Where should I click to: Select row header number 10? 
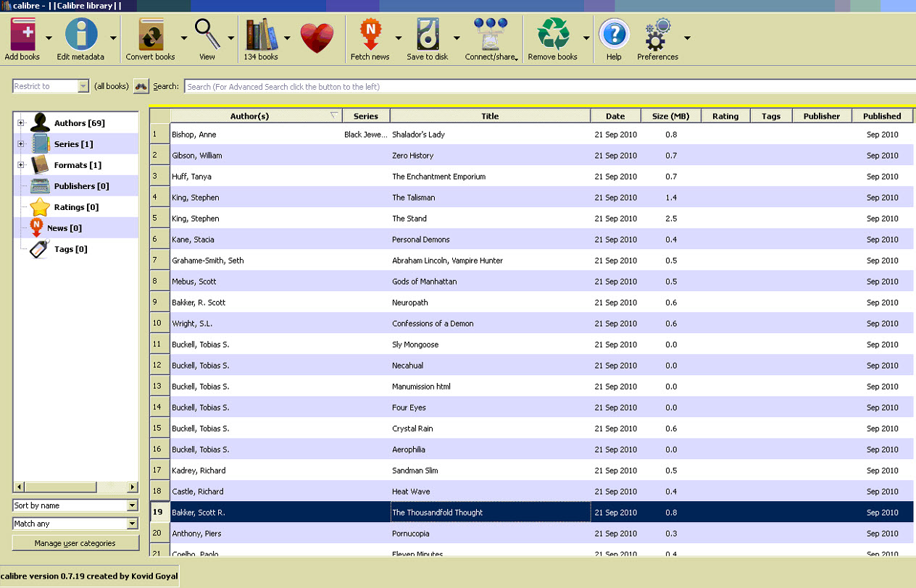[160, 324]
